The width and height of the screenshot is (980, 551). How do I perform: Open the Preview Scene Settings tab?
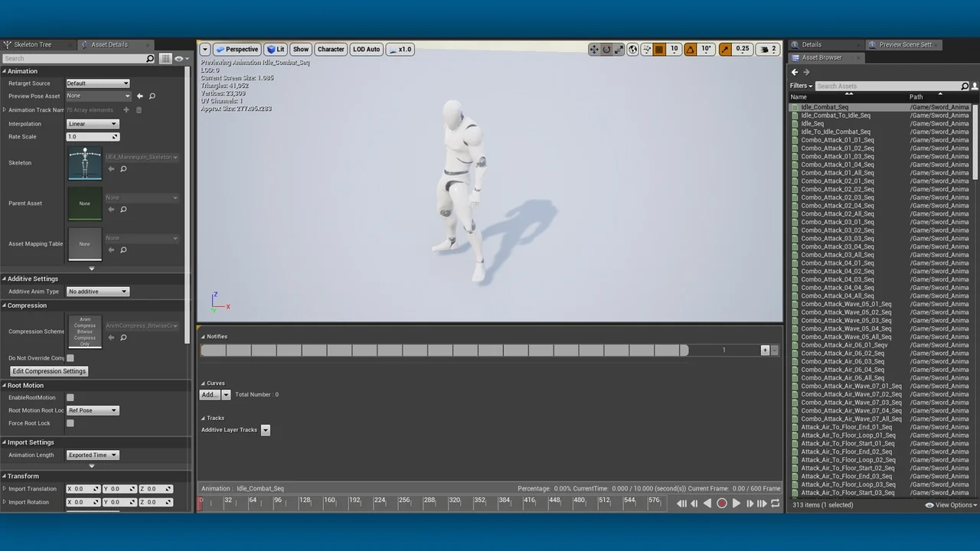click(905, 44)
